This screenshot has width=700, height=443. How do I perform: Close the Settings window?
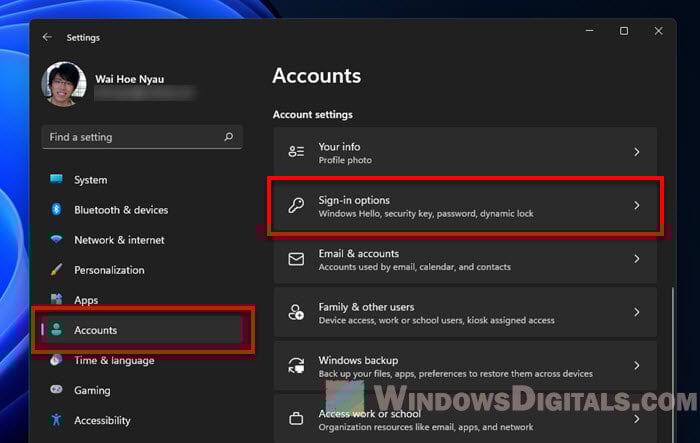(658, 31)
